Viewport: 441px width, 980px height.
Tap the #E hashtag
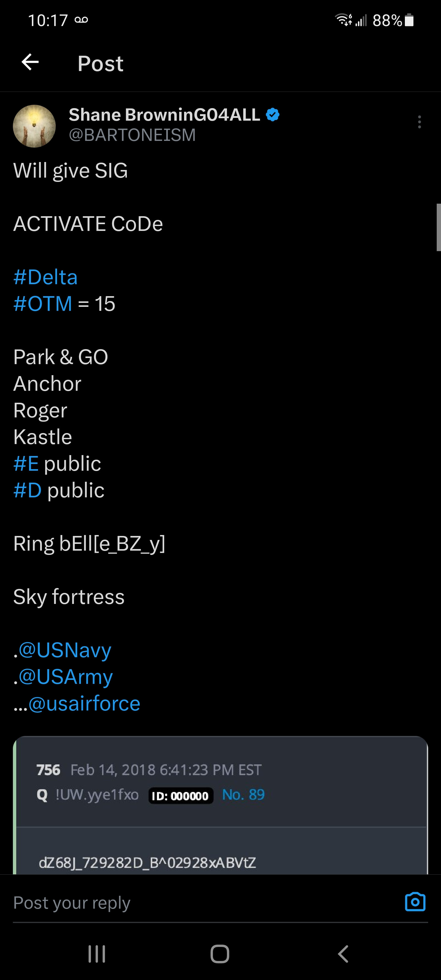[x=26, y=463]
